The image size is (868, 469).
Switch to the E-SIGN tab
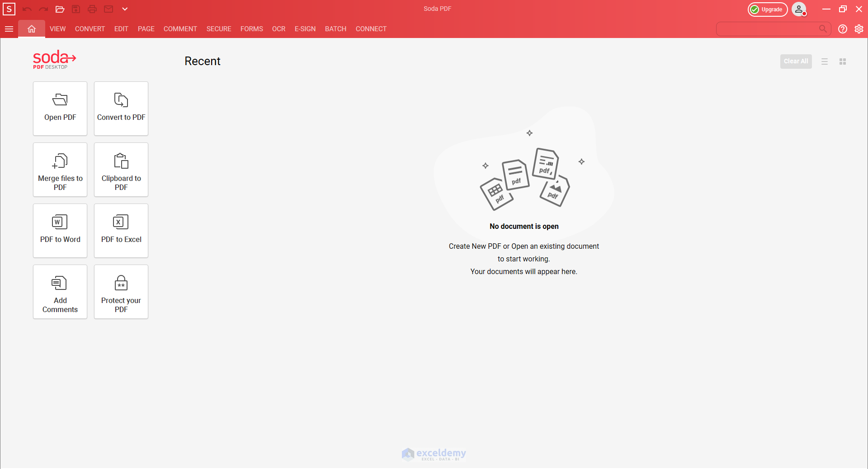tap(305, 29)
